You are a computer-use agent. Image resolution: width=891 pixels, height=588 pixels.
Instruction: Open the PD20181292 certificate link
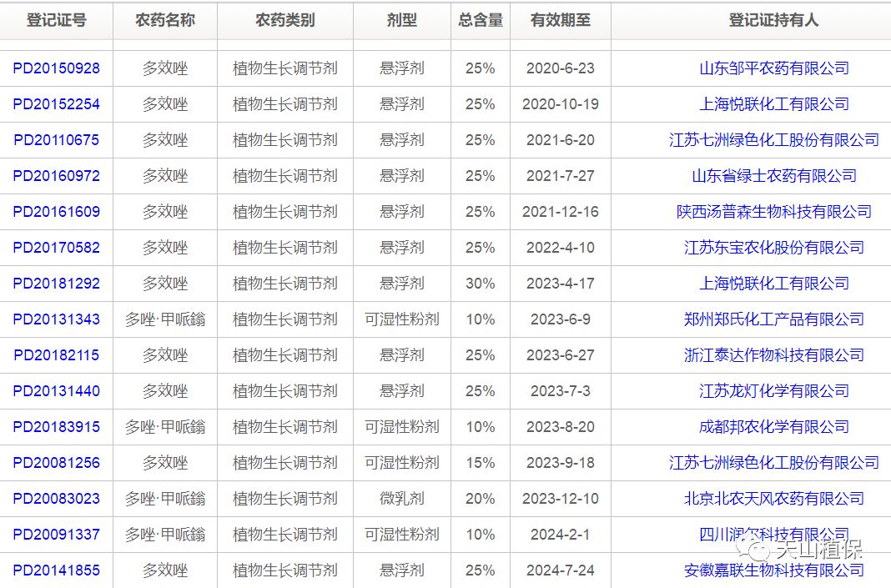(56, 284)
